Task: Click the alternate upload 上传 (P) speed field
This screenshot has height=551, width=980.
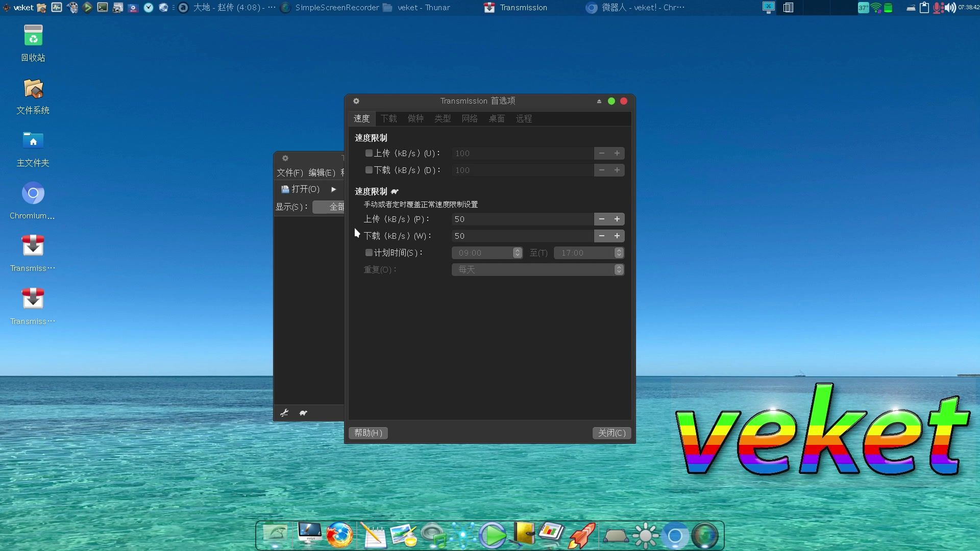Action: click(x=523, y=219)
